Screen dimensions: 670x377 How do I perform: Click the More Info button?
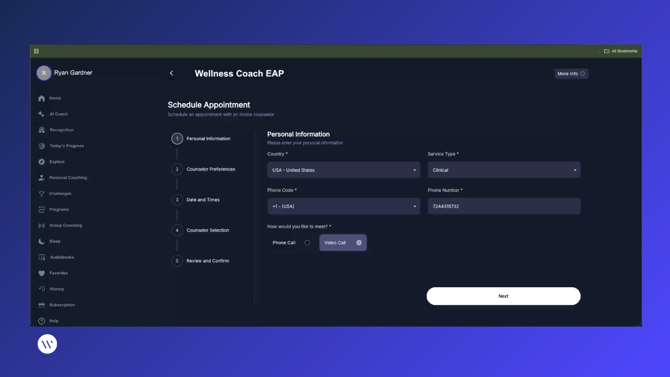pyautogui.click(x=571, y=74)
